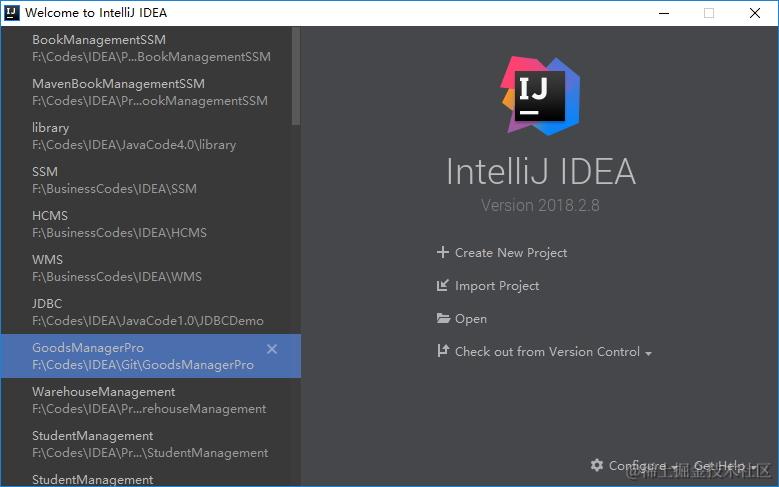The height and width of the screenshot is (487, 779).
Task: Open StudentManagement at F:\Codes\IDEA\Pr...\StudentManagement
Action: (151, 444)
